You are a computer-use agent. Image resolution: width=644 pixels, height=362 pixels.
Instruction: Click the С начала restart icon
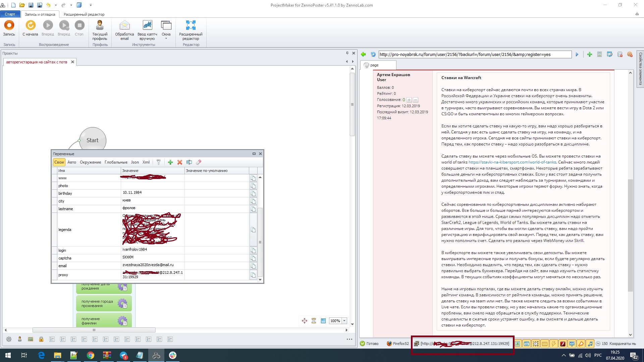point(30,25)
